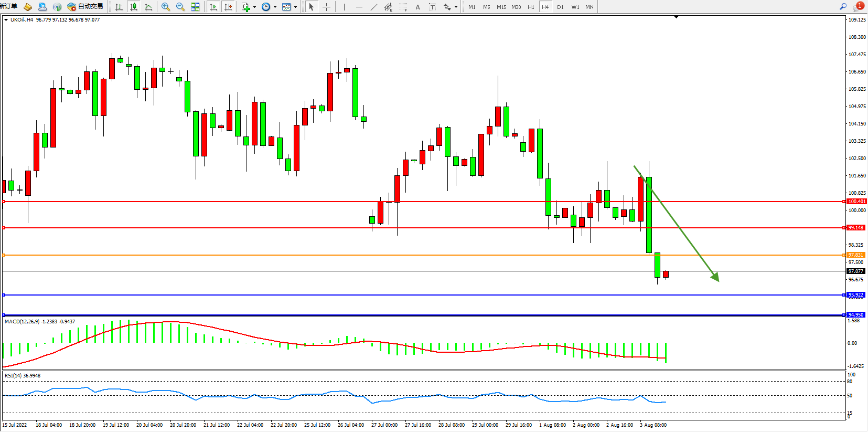Image resolution: width=868 pixels, height=432 pixels.
Task: Open the periods clock dropdown arrow
Action: (x=275, y=7)
